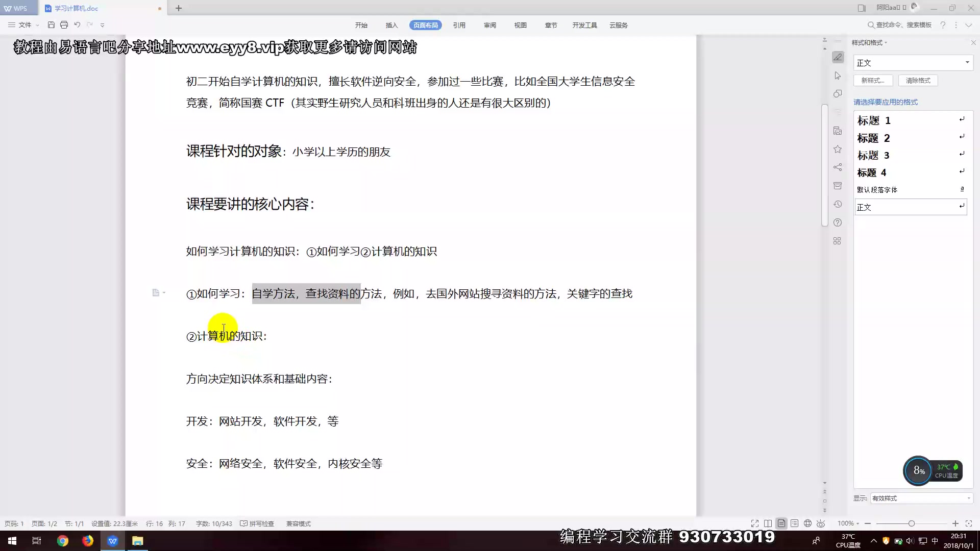Open the shapes panel icon in sidebar
980x551 pixels.
pyautogui.click(x=838, y=94)
